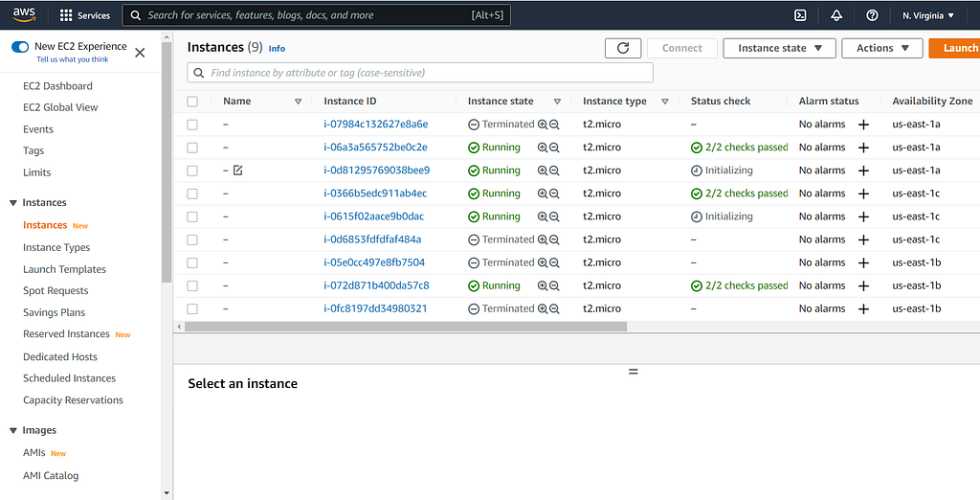
Task: Open EC2 Global View
Action: pyautogui.click(x=60, y=107)
